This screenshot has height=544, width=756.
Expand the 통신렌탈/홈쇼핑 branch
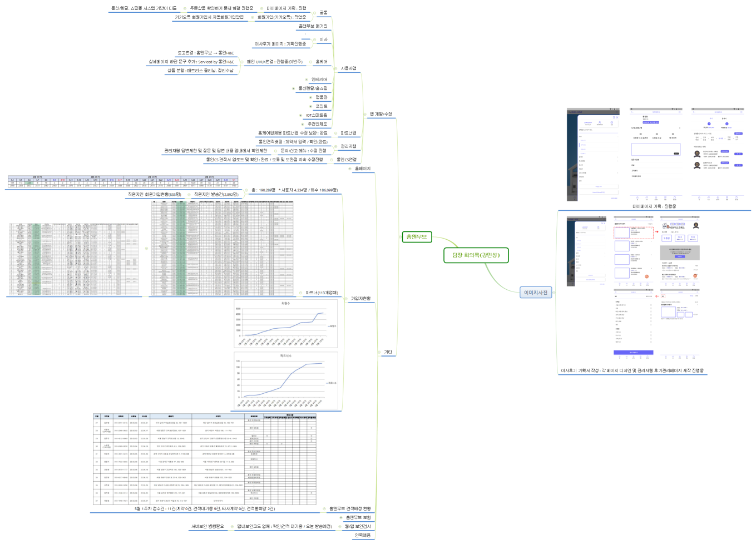(293, 88)
